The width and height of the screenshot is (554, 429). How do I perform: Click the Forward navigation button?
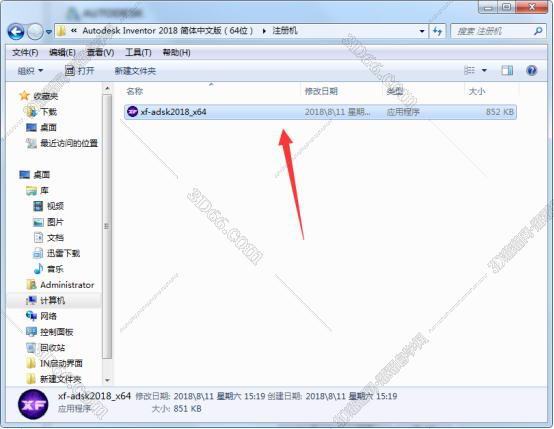click(35, 32)
